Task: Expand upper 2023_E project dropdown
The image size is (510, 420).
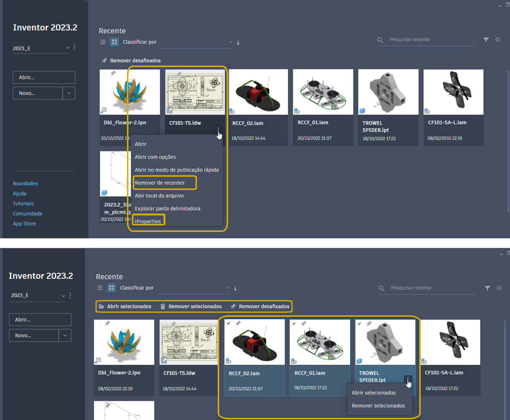Action: (68, 48)
